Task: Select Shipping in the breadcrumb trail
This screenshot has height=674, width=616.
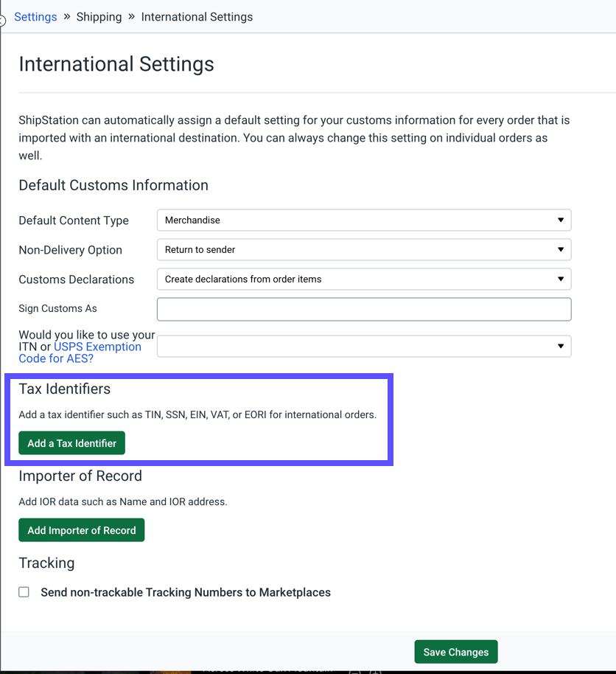Action: (x=99, y=16)
